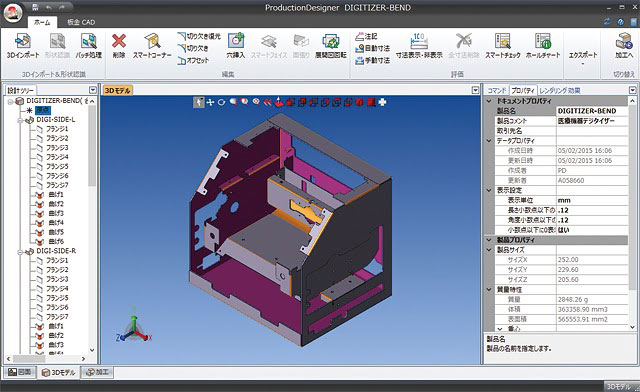Click the 注記 annotation tool

[x=366, y=36]
